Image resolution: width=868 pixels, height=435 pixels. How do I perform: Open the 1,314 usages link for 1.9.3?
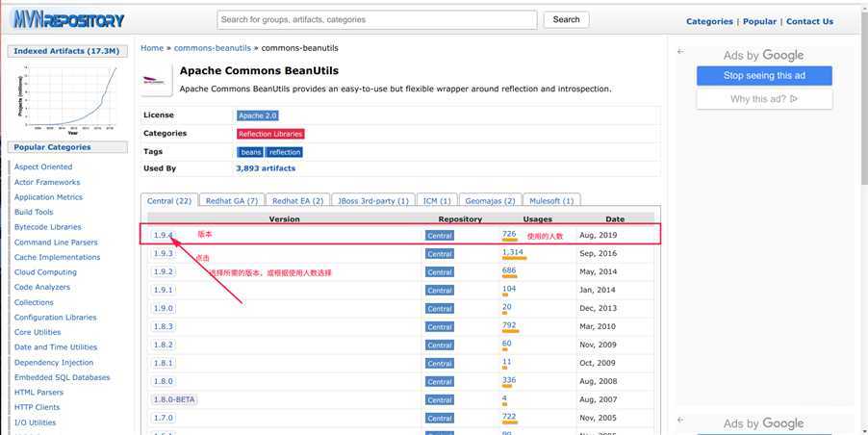pos(513,252)
